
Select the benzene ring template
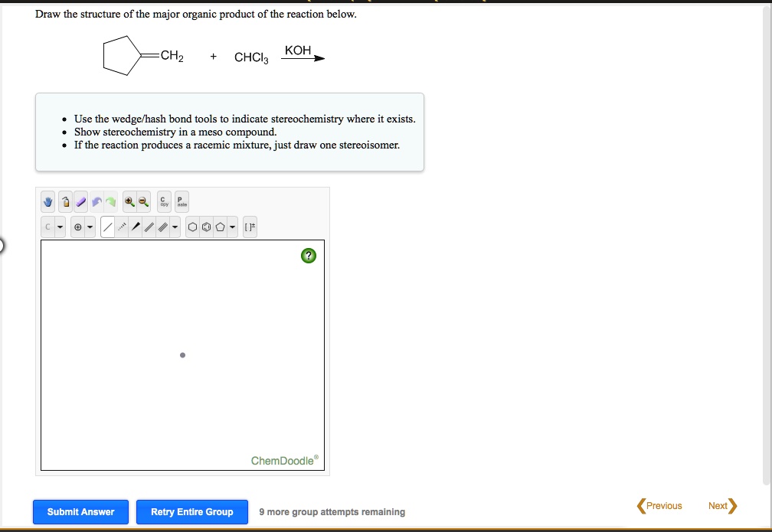[x=206, y=227]
